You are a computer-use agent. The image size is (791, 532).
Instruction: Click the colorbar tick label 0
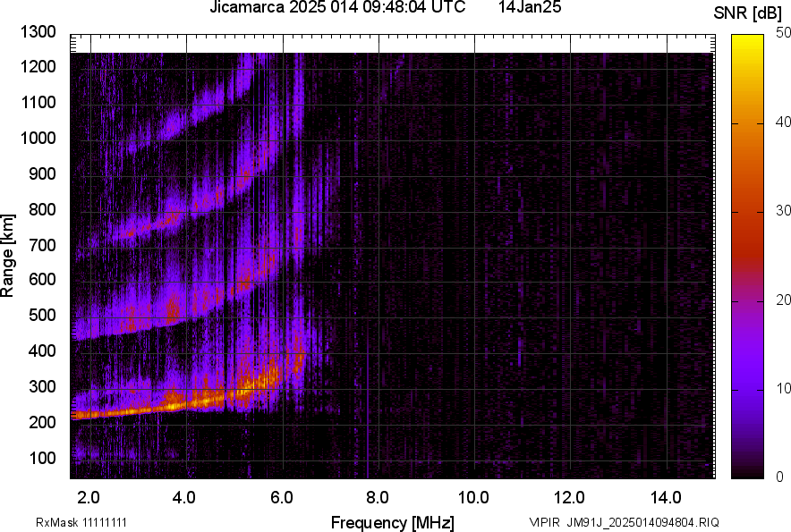point(780,477)
